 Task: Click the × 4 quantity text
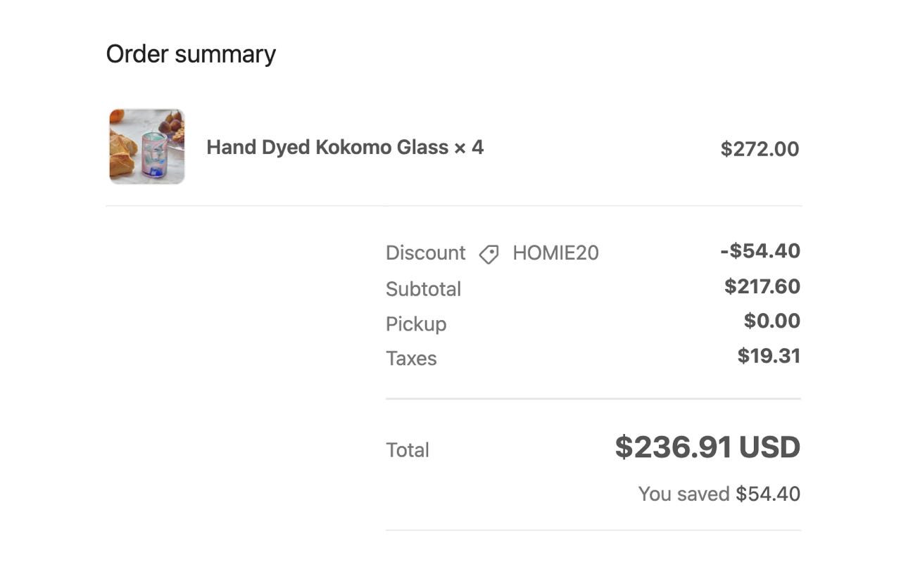coord(469,148)
